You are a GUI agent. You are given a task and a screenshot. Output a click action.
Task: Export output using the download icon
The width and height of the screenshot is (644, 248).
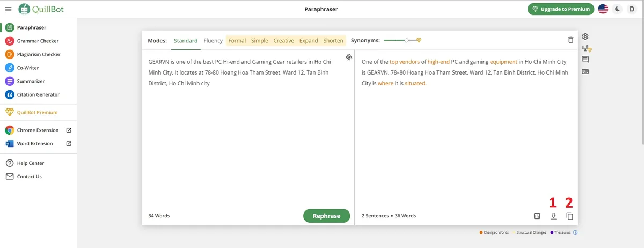pos(553,216)
